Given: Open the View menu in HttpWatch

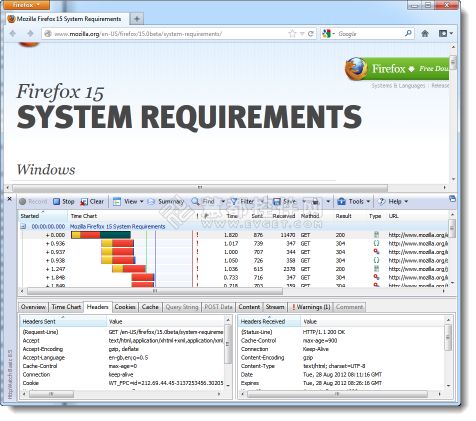Looking at the screenshot, I should [128, 202].
